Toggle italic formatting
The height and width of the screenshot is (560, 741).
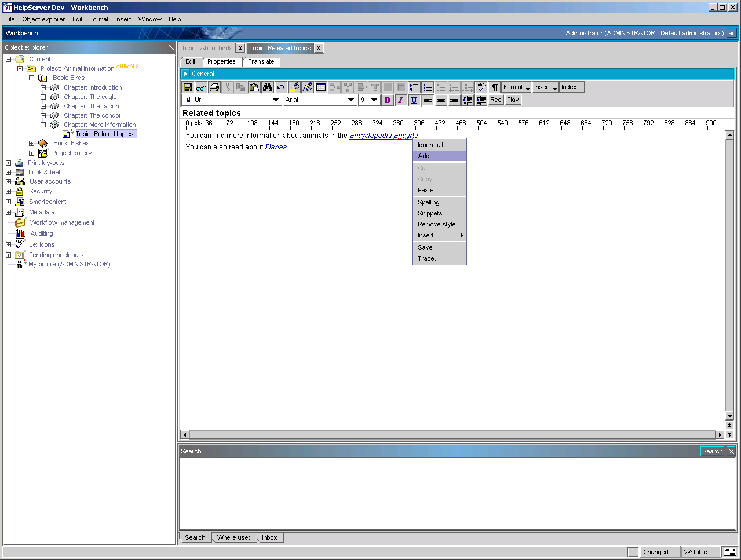pos(400,100)
